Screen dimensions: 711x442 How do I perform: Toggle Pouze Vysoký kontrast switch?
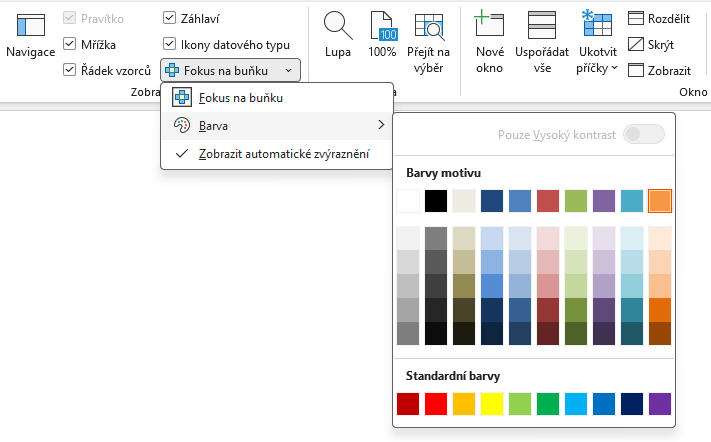click(x=643, y=134)
